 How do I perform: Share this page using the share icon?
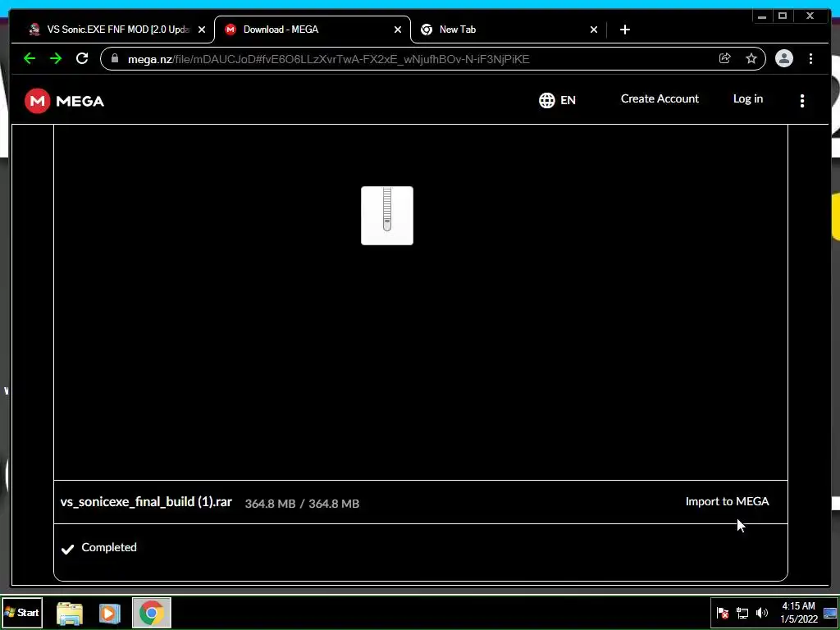point(725,58)
